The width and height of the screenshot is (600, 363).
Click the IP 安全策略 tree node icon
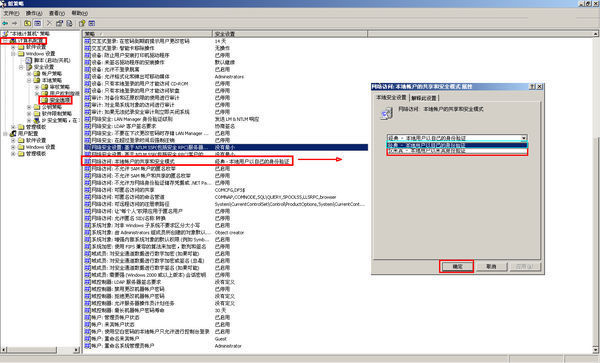coord(37,120)
